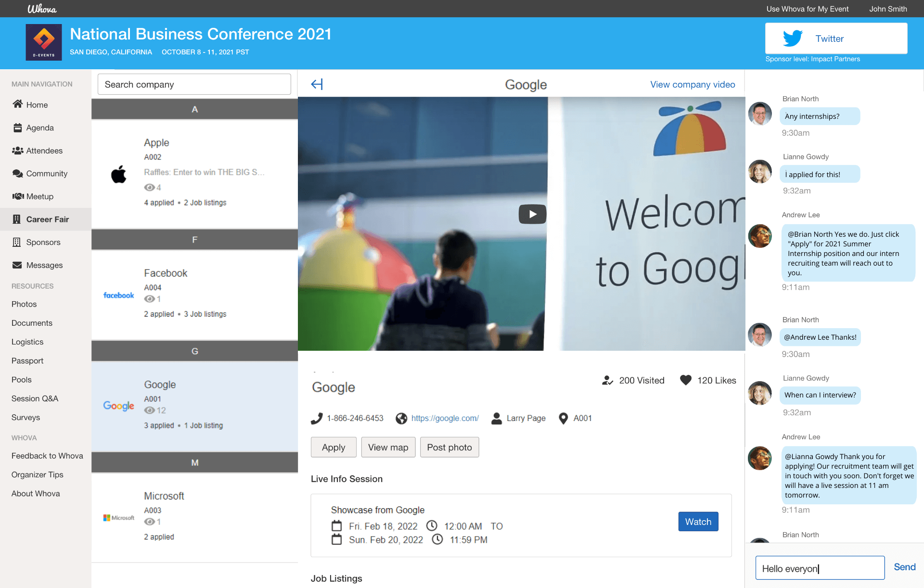Click the phone number 1-866-246-6453

click(x=355, y=418)
